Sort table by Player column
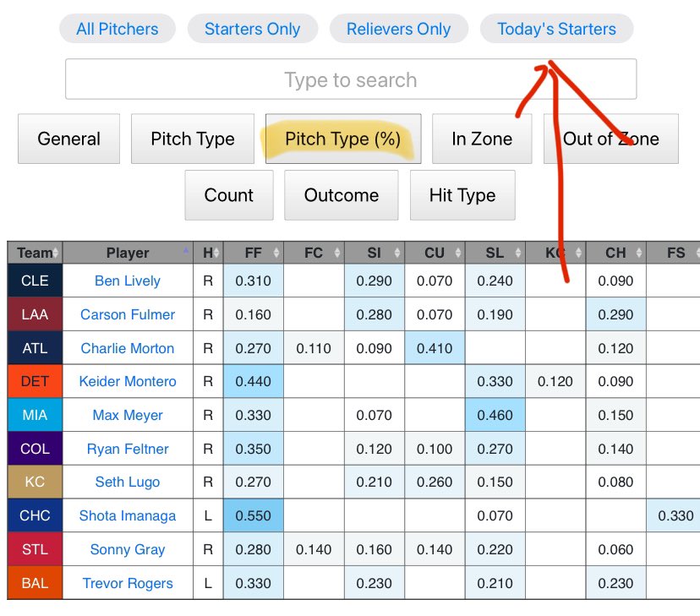This screenshot has height=616, width=700. [x=128, y=253]
